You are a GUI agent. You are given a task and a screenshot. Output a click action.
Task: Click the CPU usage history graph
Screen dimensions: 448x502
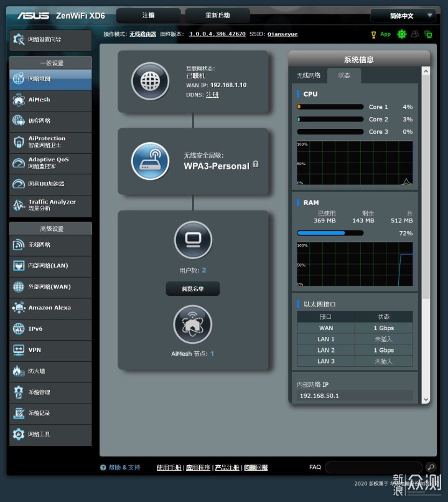(x=355, y=163)
